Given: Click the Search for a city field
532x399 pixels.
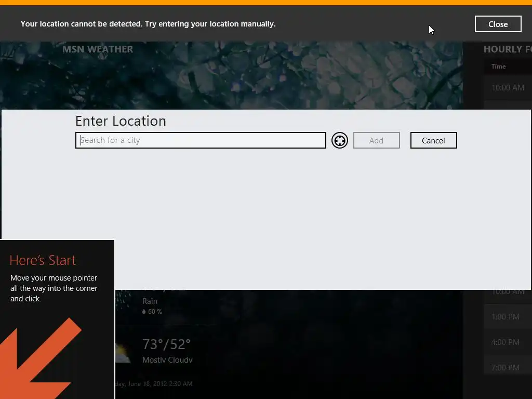Looking at the screenshot, I should pos(201,140).
